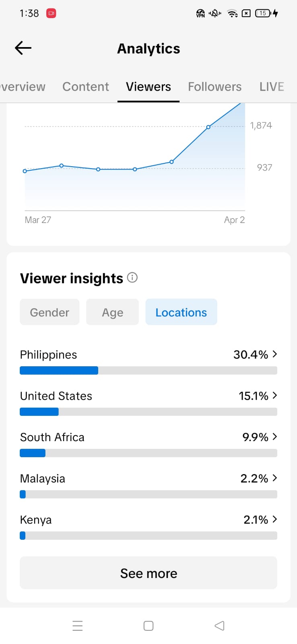Tap the back arrow icon
297x644 pixels.
coord(23,48)
